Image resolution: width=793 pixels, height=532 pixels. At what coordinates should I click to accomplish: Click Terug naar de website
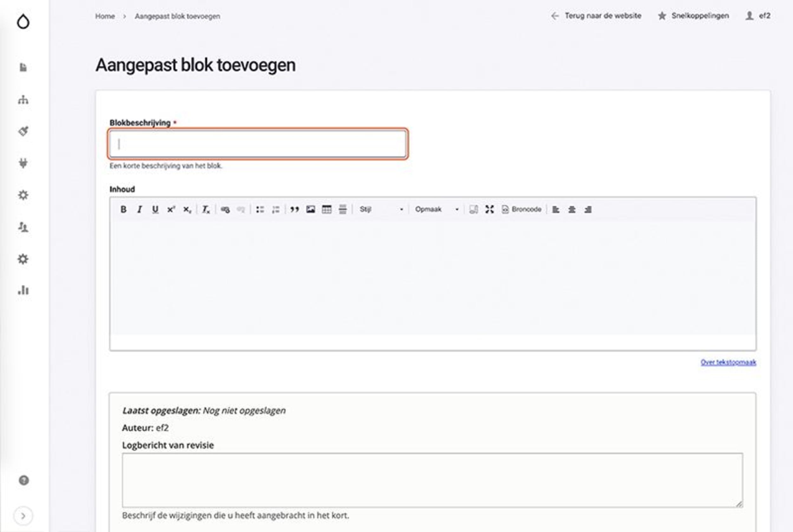coord(596,16)
